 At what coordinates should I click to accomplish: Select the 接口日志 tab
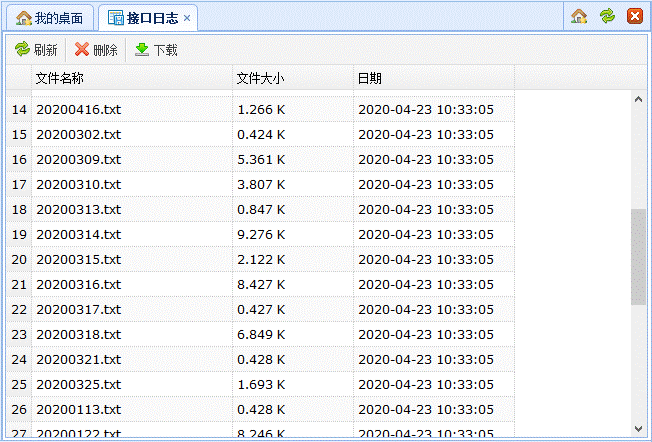pos(148,18)
